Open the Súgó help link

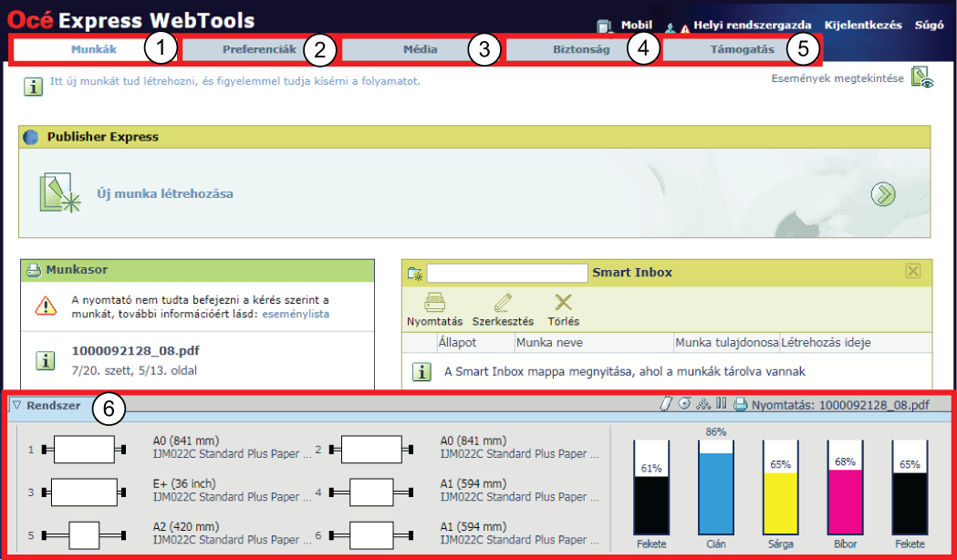(x=929, y=25)
